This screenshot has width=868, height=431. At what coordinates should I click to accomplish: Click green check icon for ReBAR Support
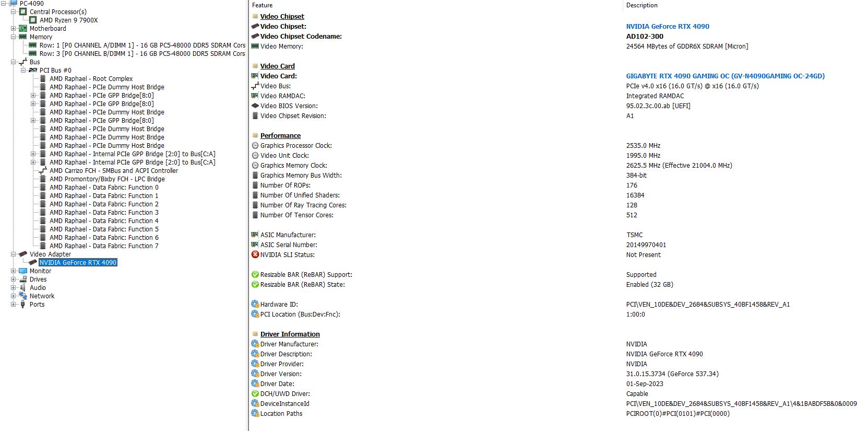point(255,274)
